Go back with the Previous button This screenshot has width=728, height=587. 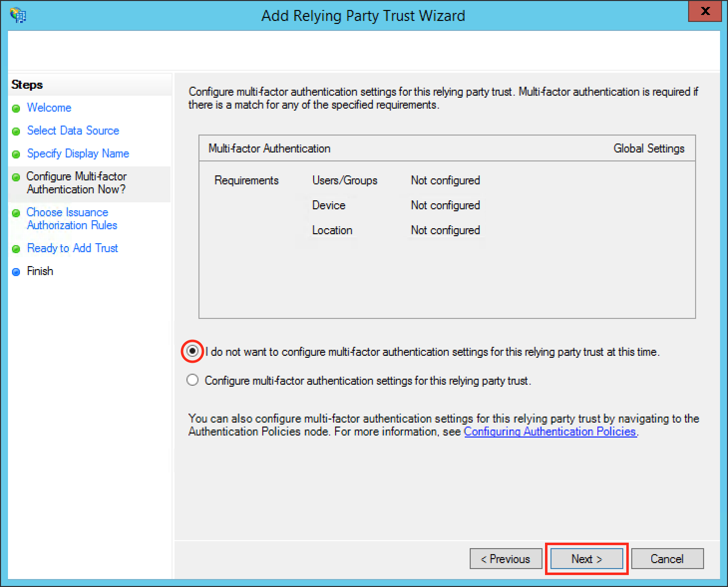tap(506, 559)
